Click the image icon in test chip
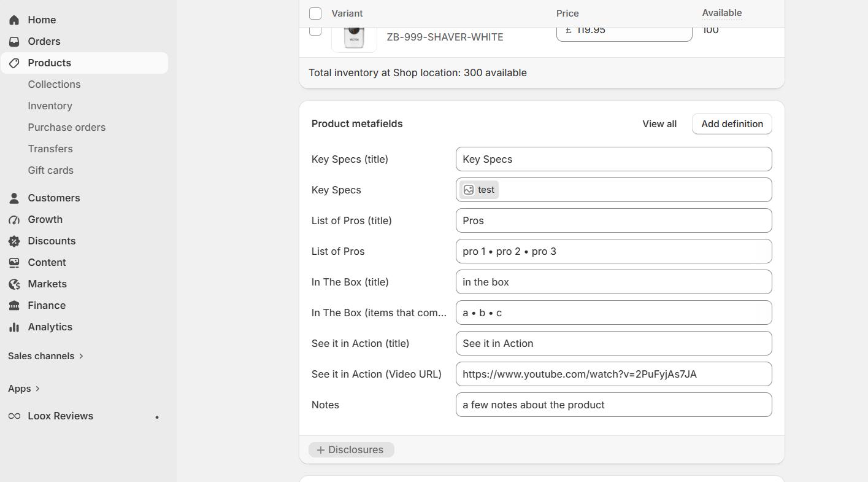 click(x=469, y=190)
